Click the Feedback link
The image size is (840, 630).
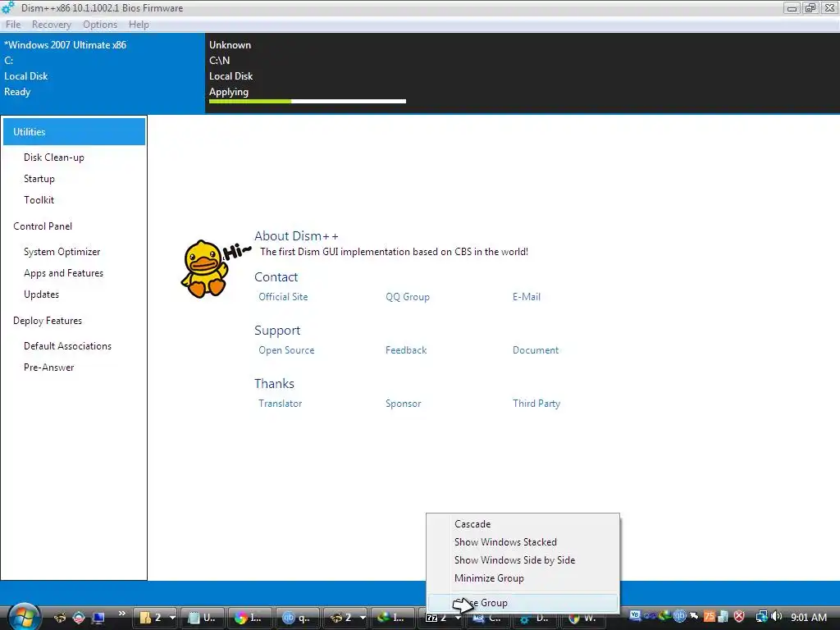pos(405,350)
